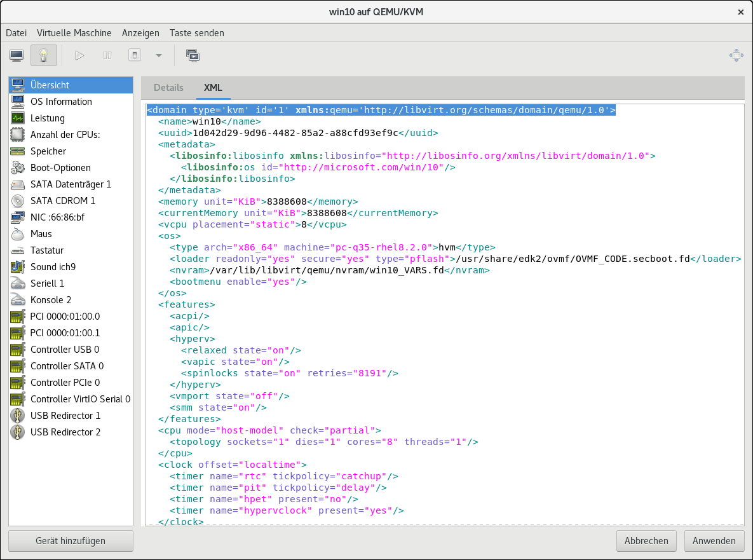Image resolution: width=753 pixels, height=560 pixels.
Task: Click the smm state on line
Action: (x=218, y=407)
